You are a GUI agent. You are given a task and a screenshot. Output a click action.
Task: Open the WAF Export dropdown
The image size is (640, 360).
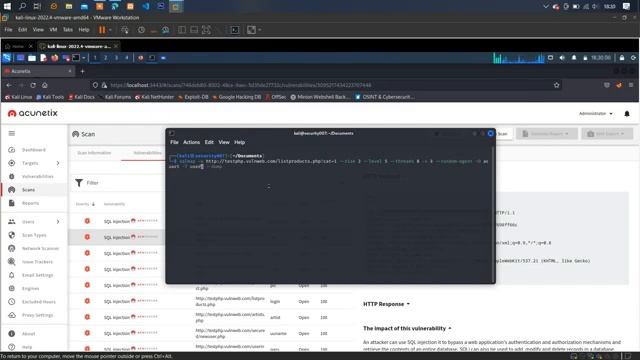coord(607,134)
